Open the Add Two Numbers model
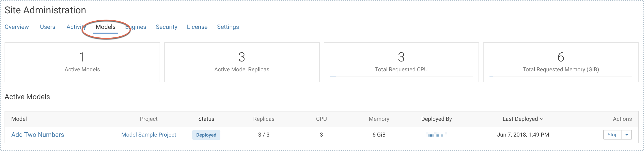Image resolution: width=644 pixels, height=151 pixels. click(37, 135)
